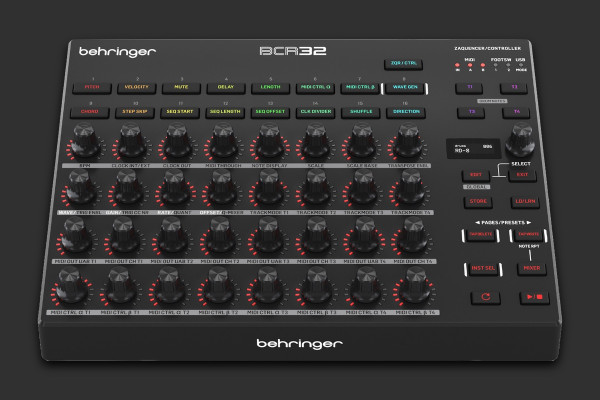Click the RATE/QUANT knob
The height and width of the screenshot is (400, 600).
click(174, 188)
